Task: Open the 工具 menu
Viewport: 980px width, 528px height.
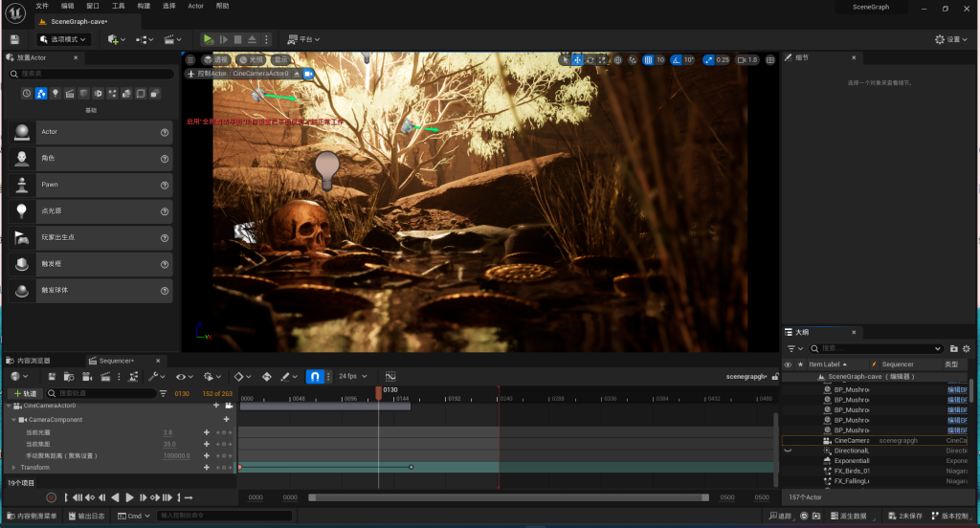Action: point(118,7)
